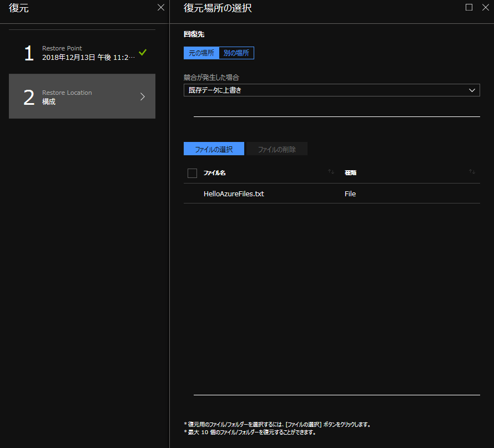Select the 元の場所 restore option
The image size is (494, 448).
pos(201,53)
